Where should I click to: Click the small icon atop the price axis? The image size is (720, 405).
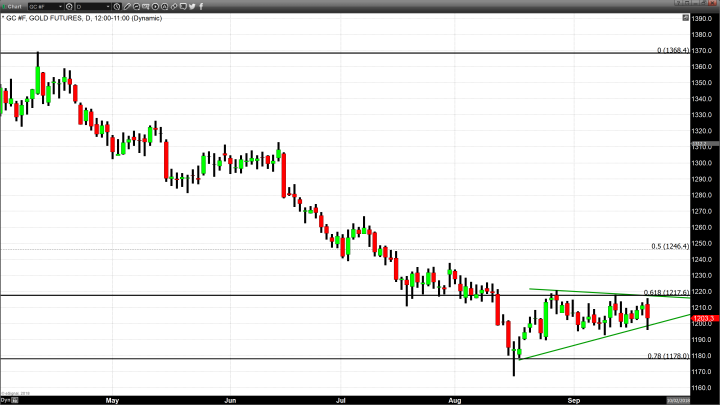[685, 17]
